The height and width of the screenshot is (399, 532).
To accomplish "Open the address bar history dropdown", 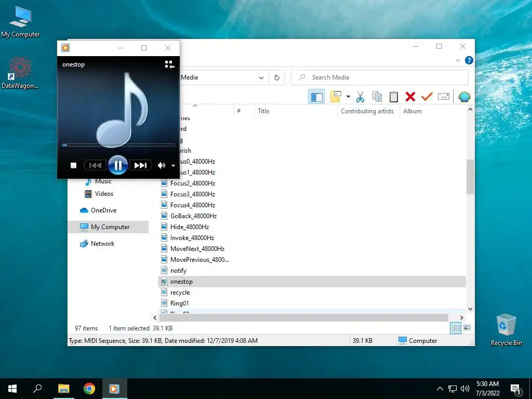I will pyautogui.click(x=261, y=78).
